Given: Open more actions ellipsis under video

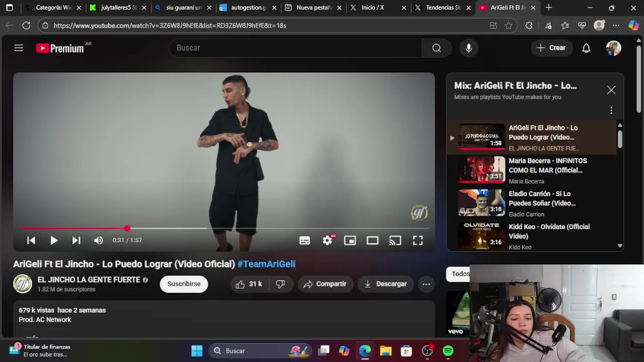Looking at the screenshot, I should point(426,284).
